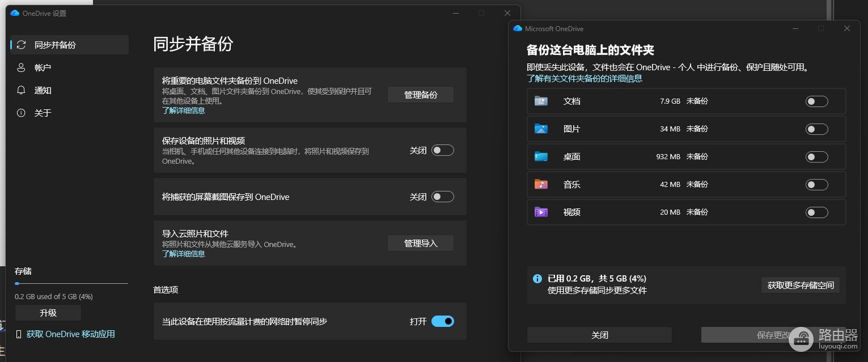The image size is (868, 362).
Task: Click the 保存更改 button
Action: 773,335
